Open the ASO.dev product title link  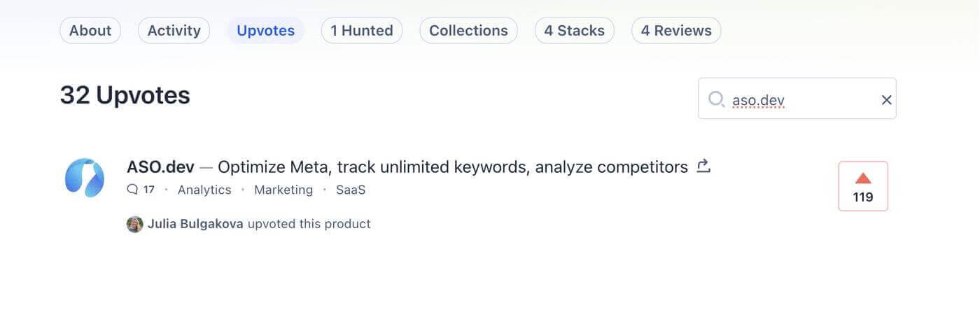coord(160,167)
